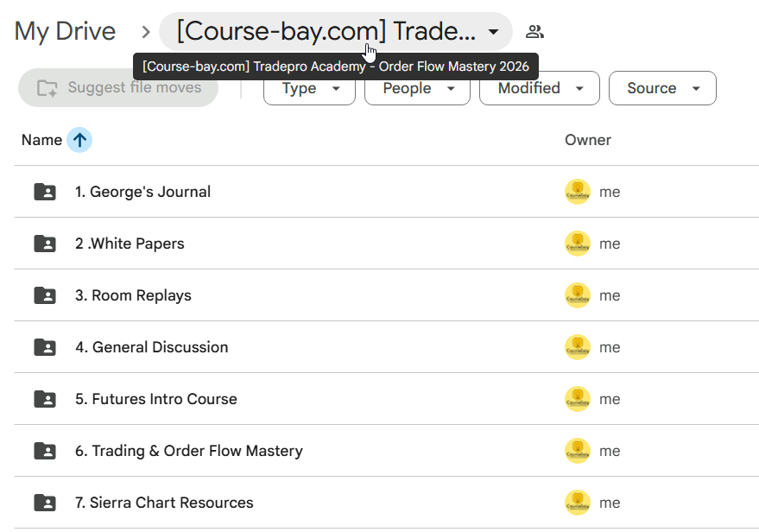Sort by the Name column header
The image size is (759, 532).
(x=41, y=140)
